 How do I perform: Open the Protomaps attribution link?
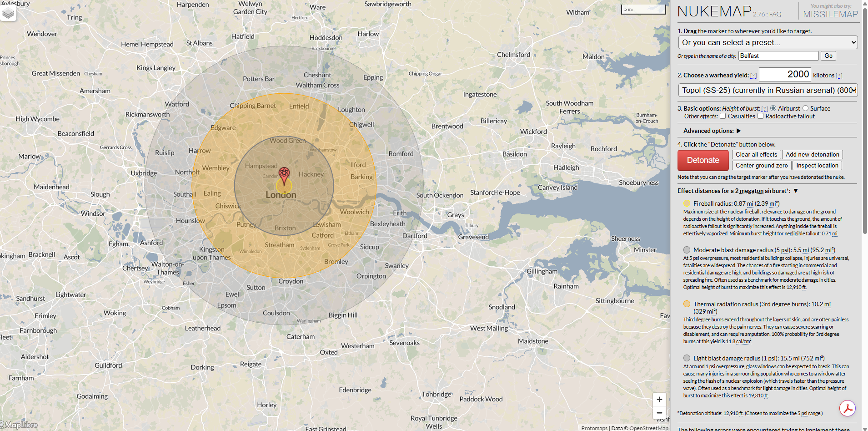(x=594, y=428)
